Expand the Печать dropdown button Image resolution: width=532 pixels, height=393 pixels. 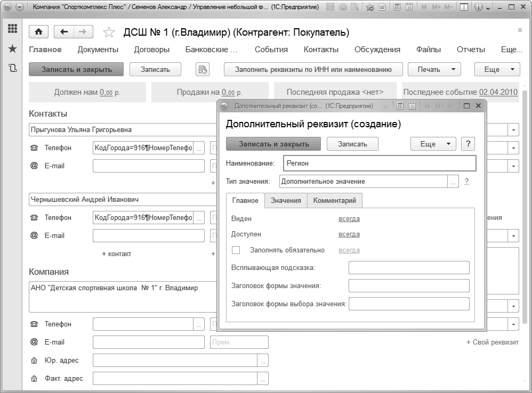[434, 69]
